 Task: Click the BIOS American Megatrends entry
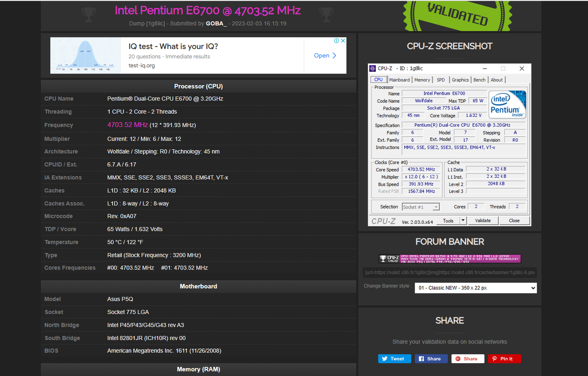point(164,351)
